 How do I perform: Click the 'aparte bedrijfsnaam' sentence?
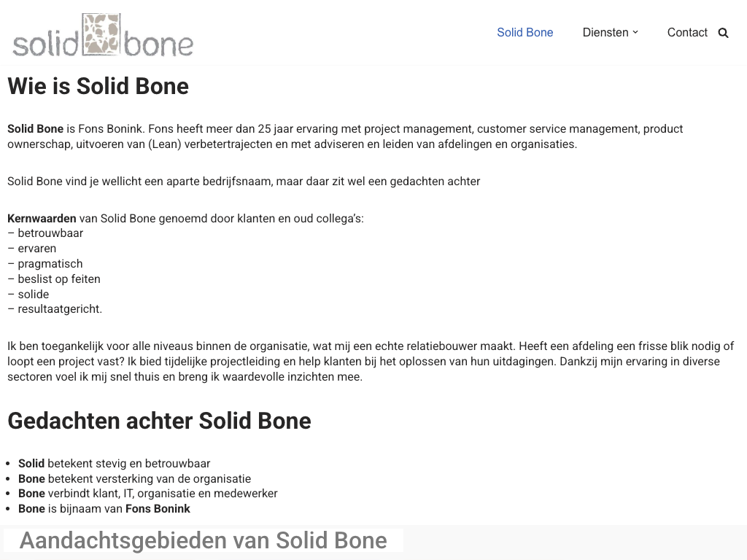point(244,182)
